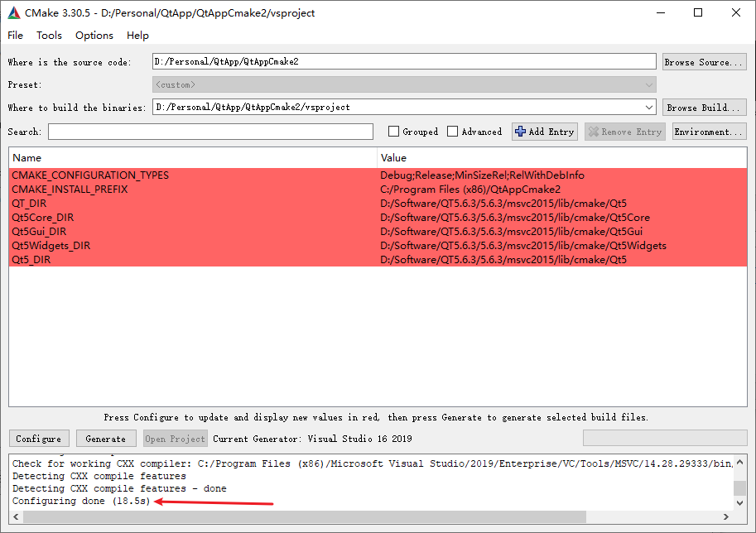Open the File menu

pyautogui.click(x=16, y=35)
